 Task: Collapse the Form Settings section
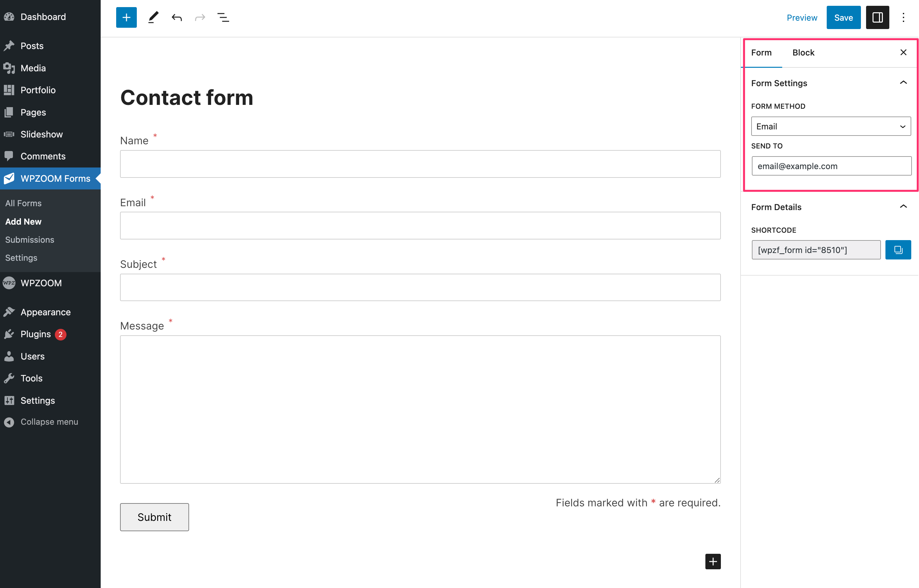tap(903, 83)
